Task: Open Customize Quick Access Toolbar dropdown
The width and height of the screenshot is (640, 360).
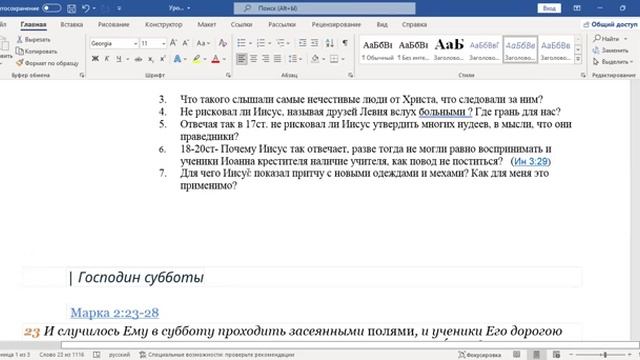Action: [x=120, y=8]
